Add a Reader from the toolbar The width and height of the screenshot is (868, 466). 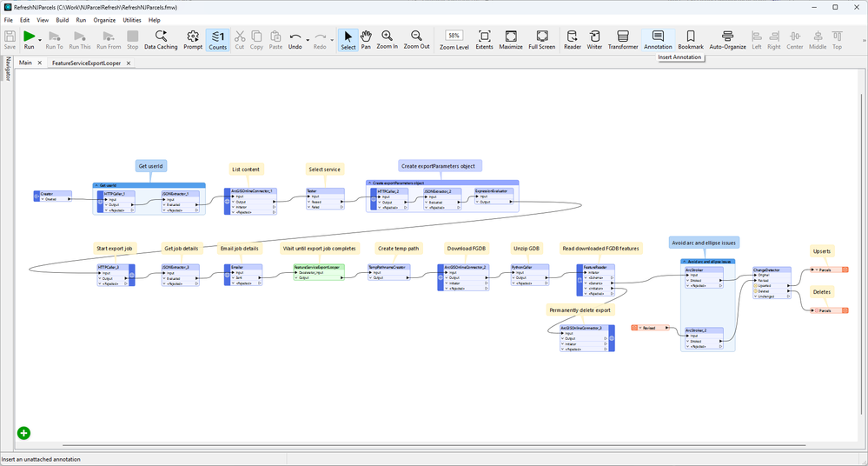(573, 41)
